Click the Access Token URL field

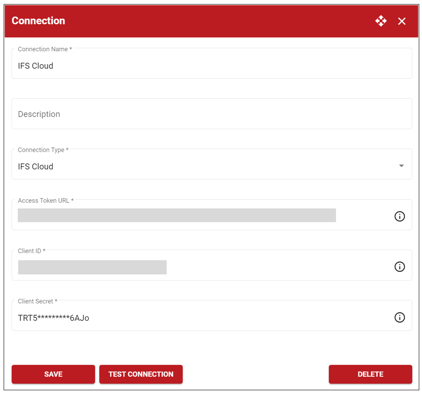pyautogui.click(x=212, y=215)
